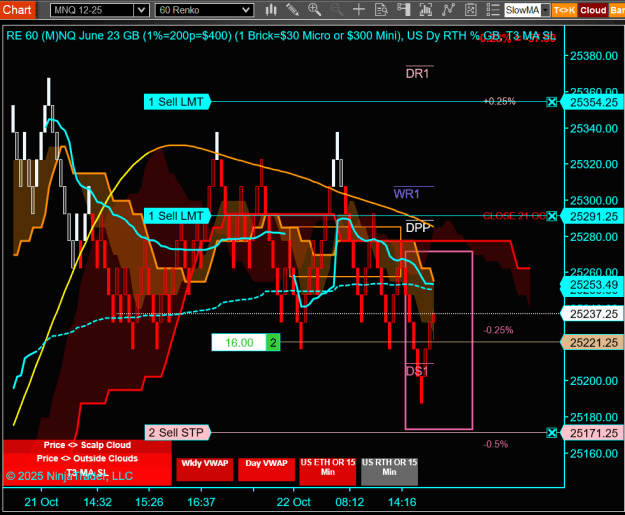Viewport: 625px width, 515px height.
Task: Click the 25253.49 indicator price marker
Action: 593,285
